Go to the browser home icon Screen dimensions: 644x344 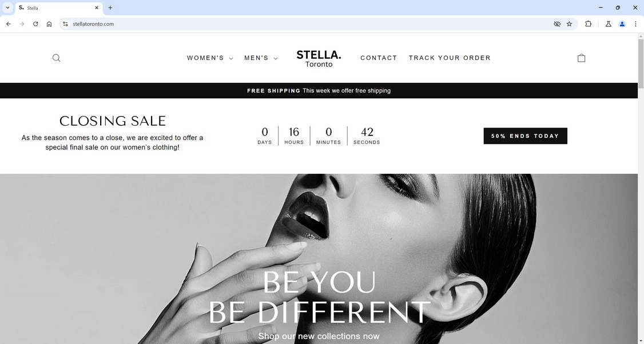click(x=49, y=24)
